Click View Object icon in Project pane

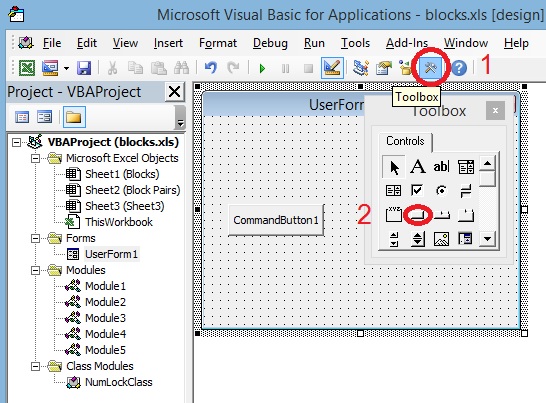coord(45,117)
